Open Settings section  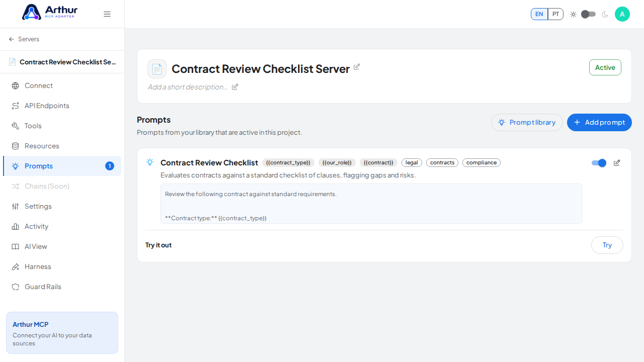(62, 206)
